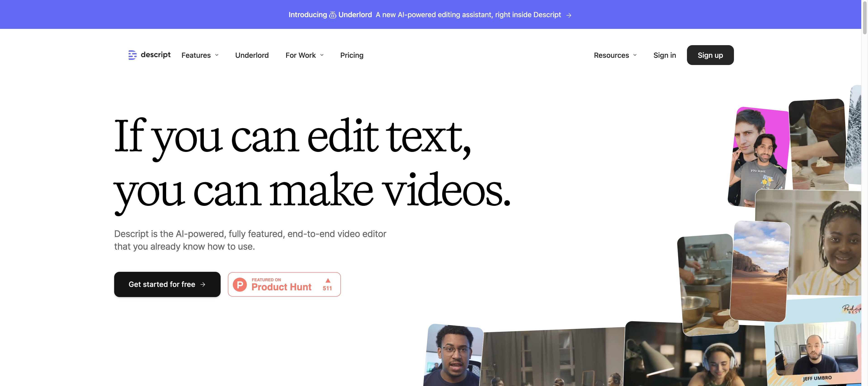Click the Underlord navigation link
The width and height of the screenshot is (868, 386).
tap(252, 55)
